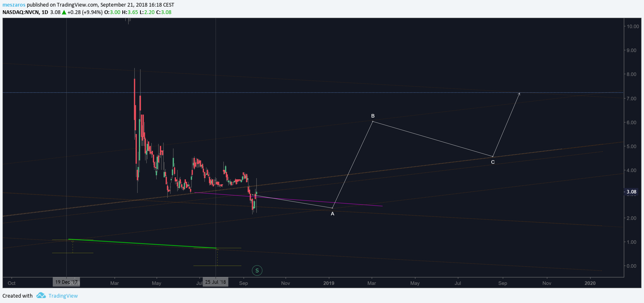Click the circled S split marker
The width and height of the screenshot is (644, 303).
point(257,270)
